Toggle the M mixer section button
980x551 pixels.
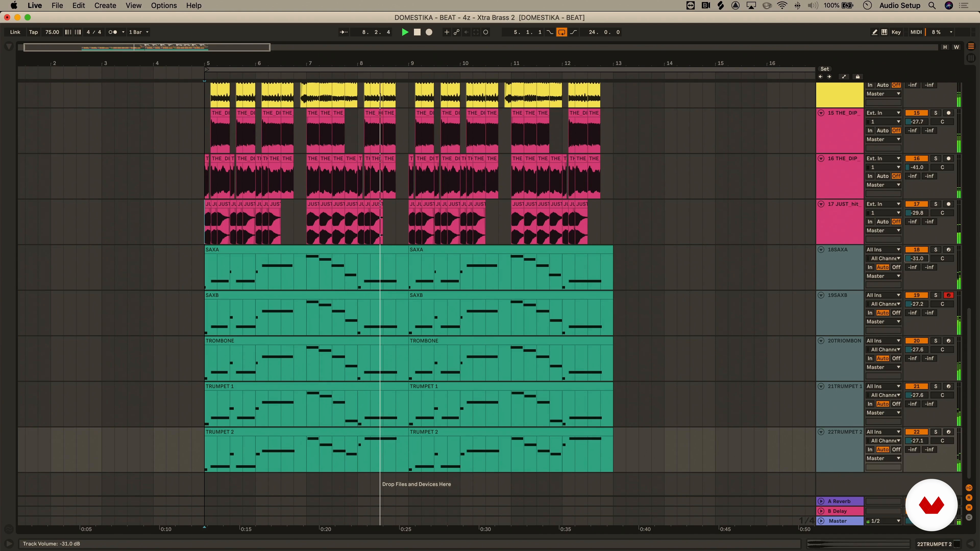click(969, 508)
